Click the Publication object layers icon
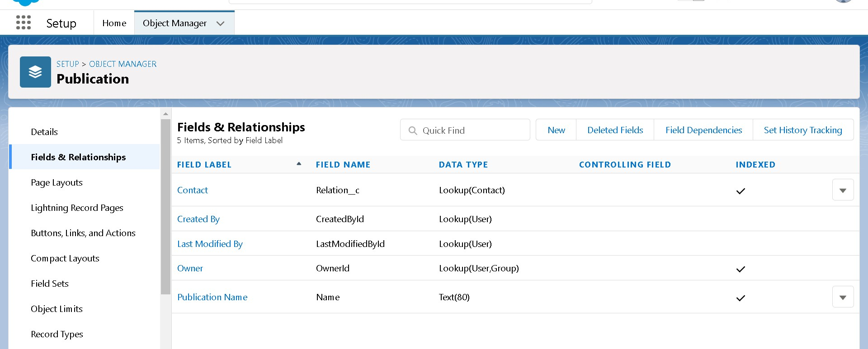 (35, 72)
